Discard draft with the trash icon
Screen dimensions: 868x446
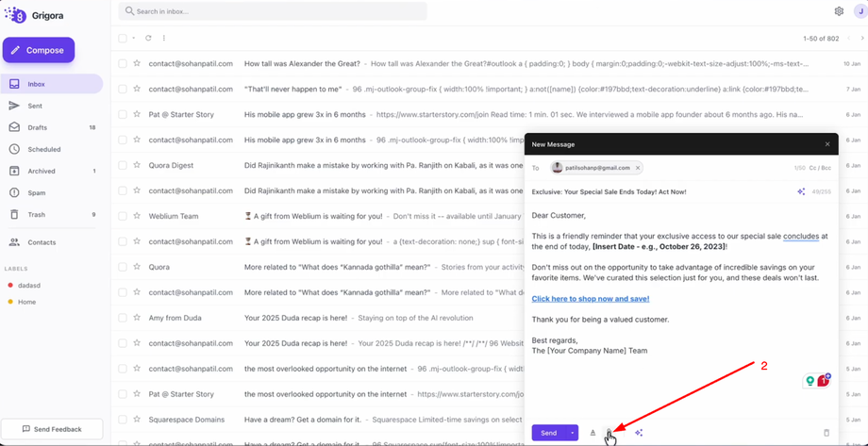pyautogui.click(x=826, y=433)
